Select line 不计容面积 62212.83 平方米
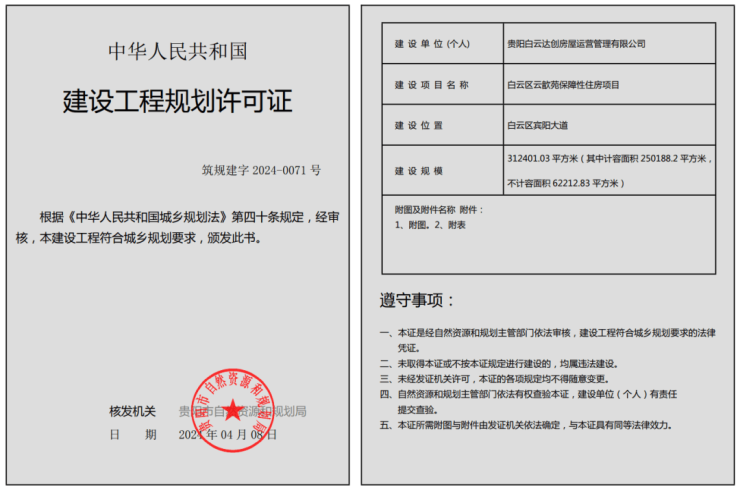The height and width of the screenshot is (490, 740). click(566, 183)
